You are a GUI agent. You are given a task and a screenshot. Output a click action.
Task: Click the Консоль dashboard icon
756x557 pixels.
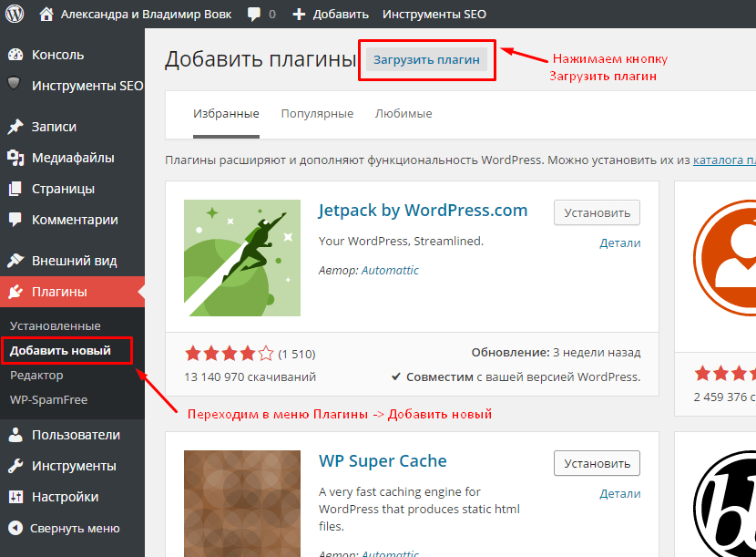coord(15,55)
